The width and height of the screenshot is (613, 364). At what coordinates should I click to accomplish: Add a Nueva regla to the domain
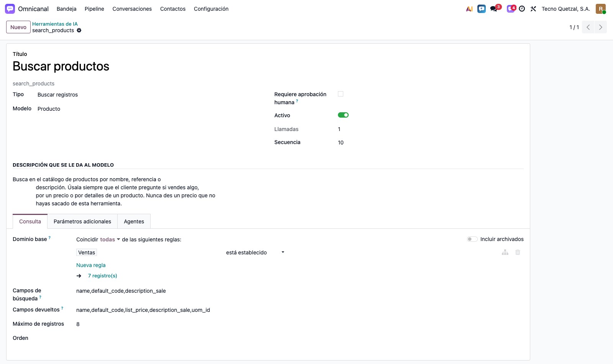91,265
